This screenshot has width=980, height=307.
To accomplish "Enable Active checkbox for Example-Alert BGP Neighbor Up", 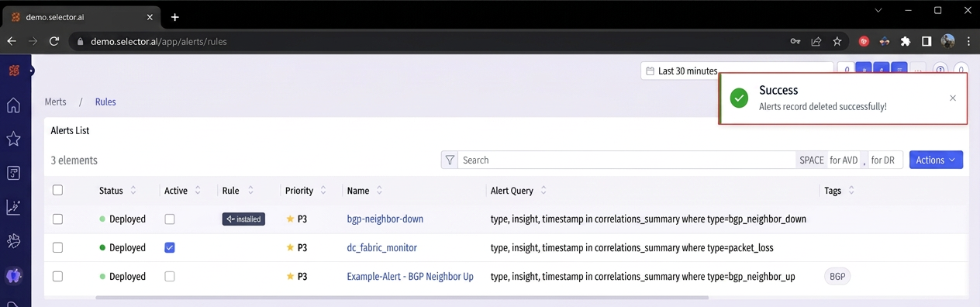I will coord(170,277).
